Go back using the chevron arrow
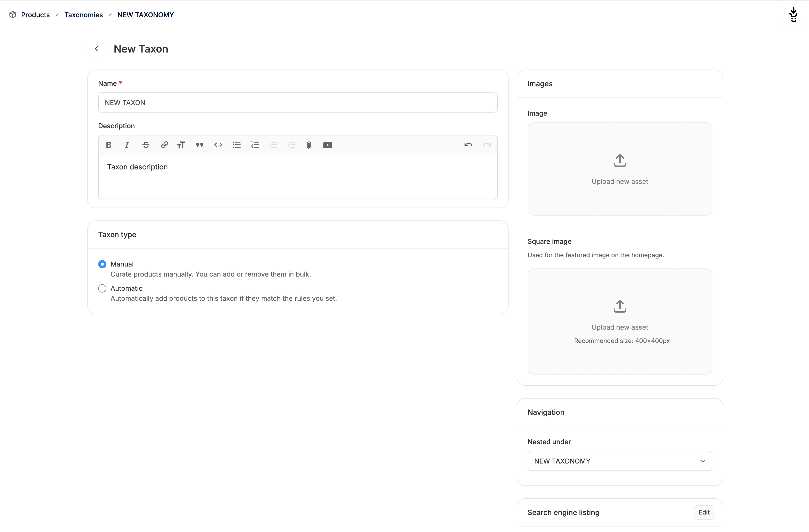 [x=97, y=49]
